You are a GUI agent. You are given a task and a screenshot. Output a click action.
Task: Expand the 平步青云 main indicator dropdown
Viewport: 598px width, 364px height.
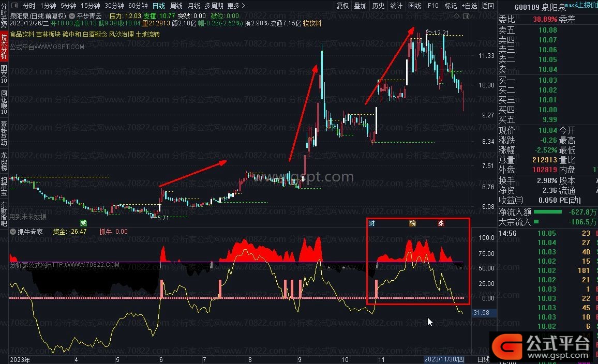[x=72, y=16]
